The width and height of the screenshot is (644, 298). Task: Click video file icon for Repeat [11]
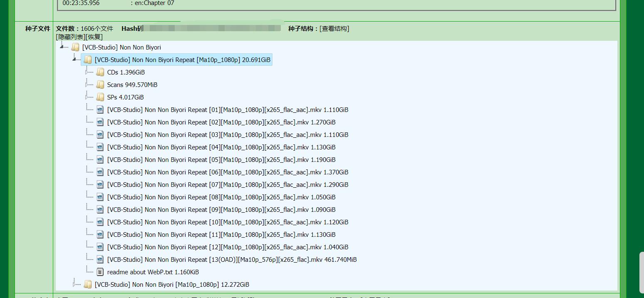(x=100, y=234)
